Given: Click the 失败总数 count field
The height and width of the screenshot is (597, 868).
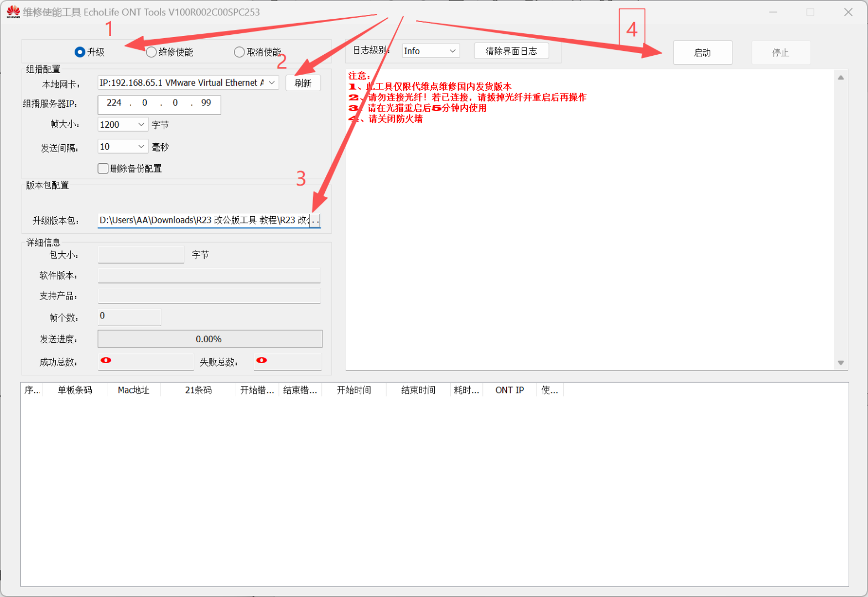Looking at the screenshot, I should click(x=288, y=362).
